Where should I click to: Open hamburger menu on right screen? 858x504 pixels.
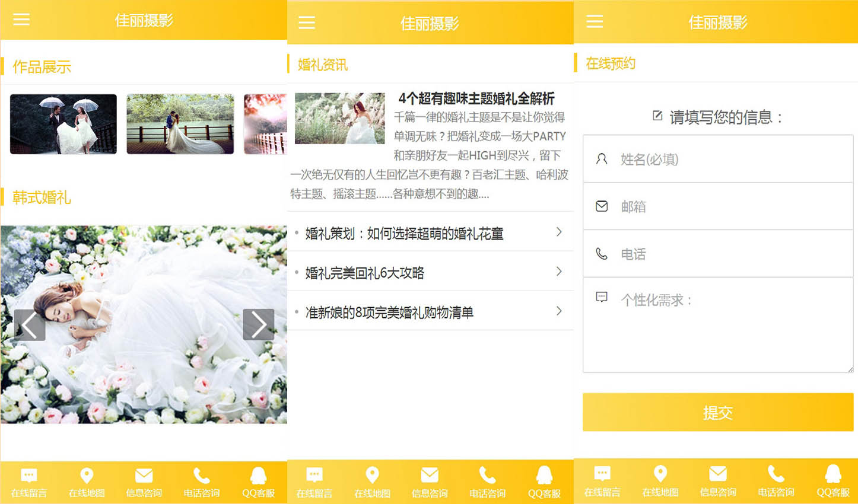595,22
